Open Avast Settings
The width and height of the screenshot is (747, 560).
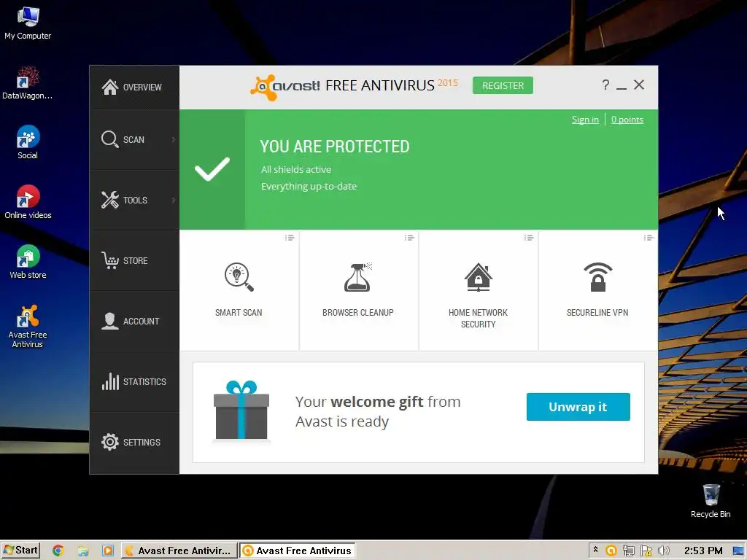[134, 442]
